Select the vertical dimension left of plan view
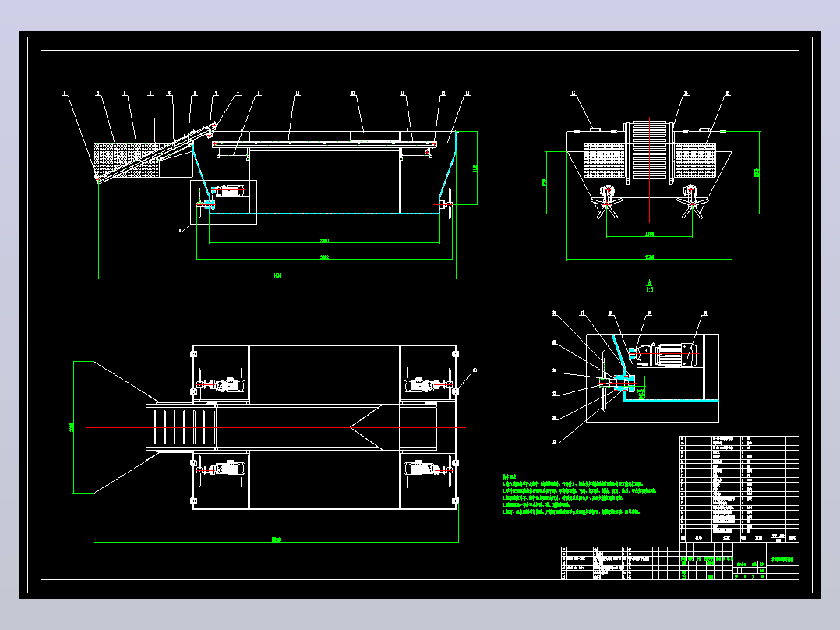840x630 pixels. pos(72,427)
